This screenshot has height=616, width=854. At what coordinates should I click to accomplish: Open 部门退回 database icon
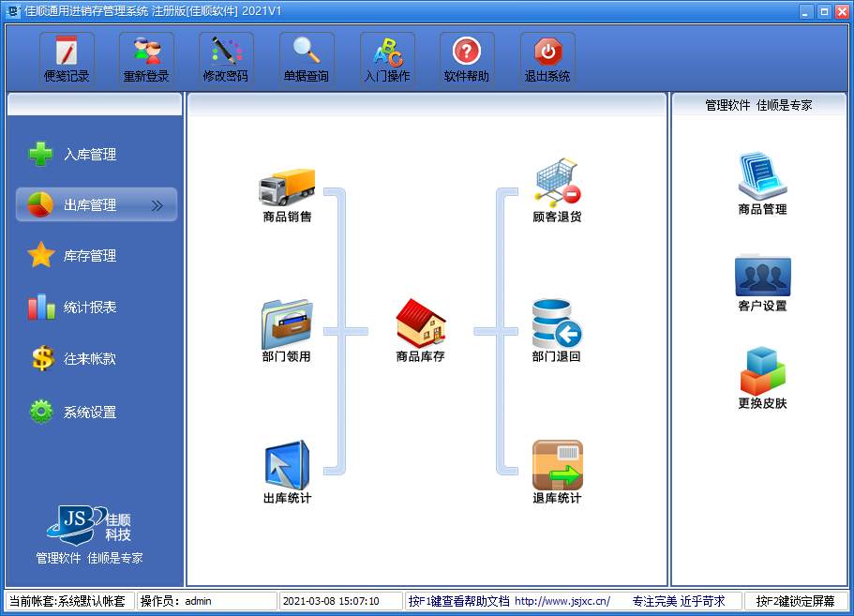coord(557,331)
